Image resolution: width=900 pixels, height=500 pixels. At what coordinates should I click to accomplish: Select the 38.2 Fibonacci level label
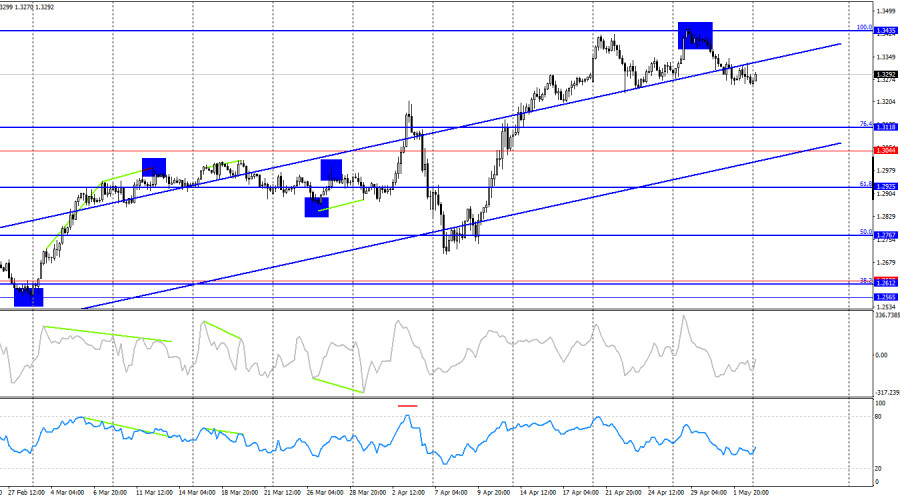click(866, 281)
